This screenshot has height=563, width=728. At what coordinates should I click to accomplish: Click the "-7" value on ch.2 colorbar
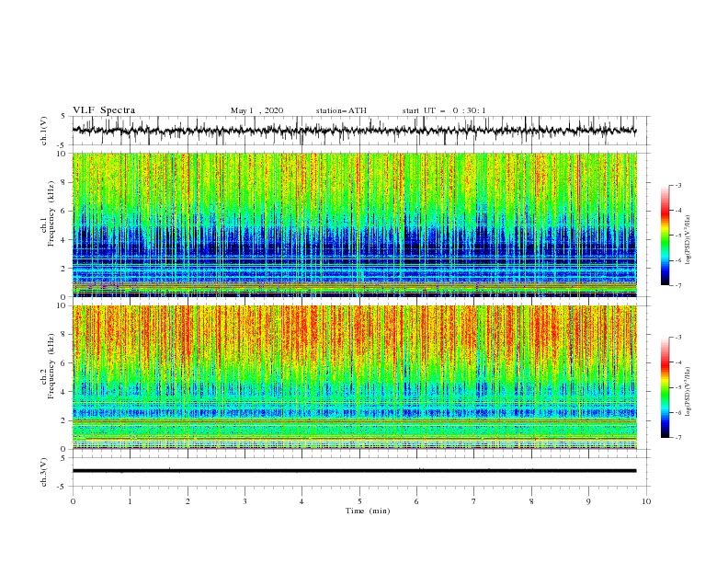[678, 438]
